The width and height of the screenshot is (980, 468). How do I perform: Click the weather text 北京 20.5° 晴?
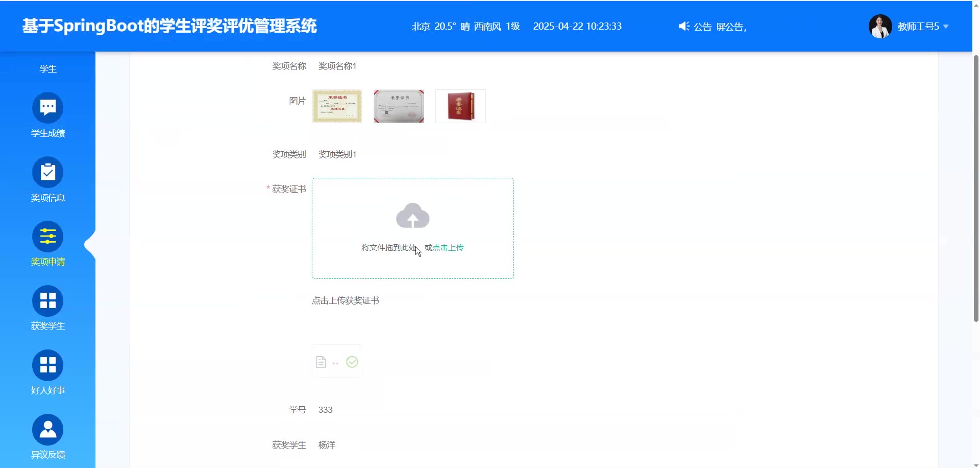coord(441,27)
